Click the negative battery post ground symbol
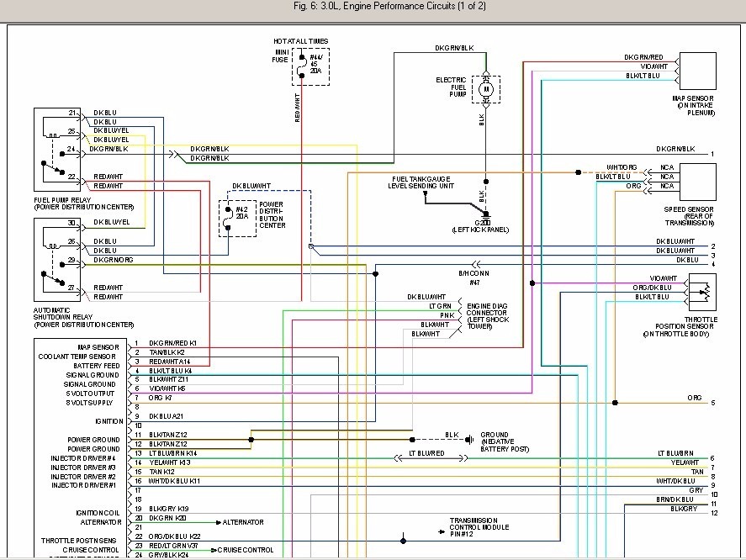Viewport: 746px width, 560px height. [469, 439]
